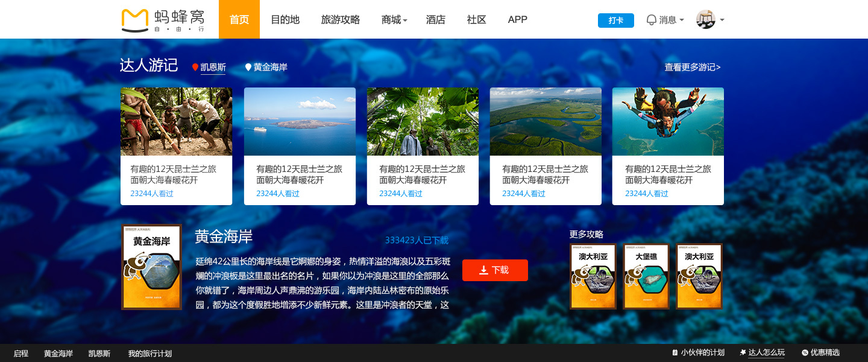Click the 达人怎么玩 icon in footer
The image size is (868, 362).
743,353
